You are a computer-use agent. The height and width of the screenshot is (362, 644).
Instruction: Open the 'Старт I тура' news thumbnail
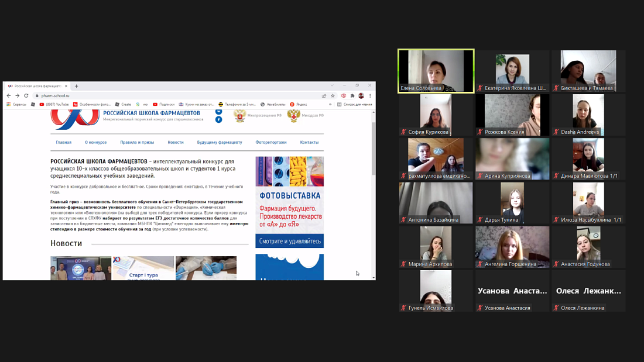click(143, 268)
